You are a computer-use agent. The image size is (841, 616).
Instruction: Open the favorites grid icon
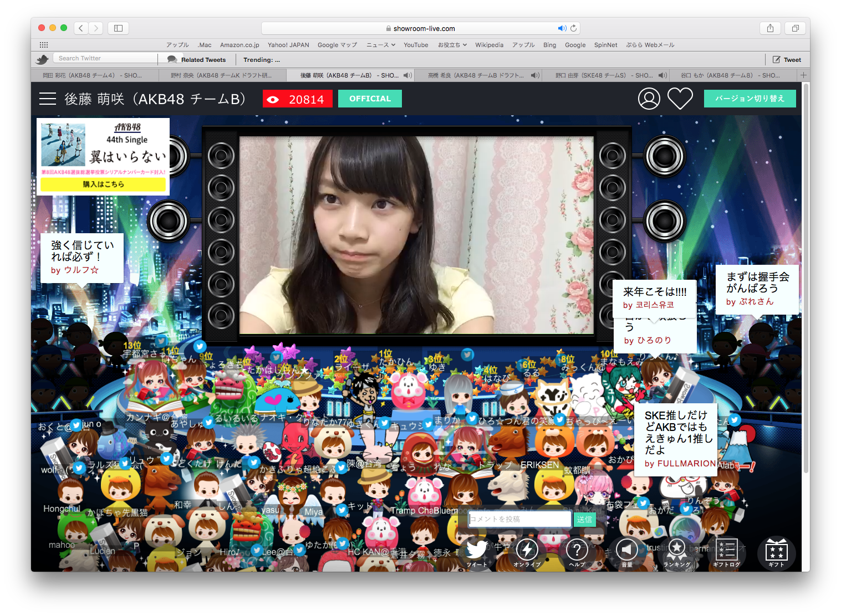(44, 45)
